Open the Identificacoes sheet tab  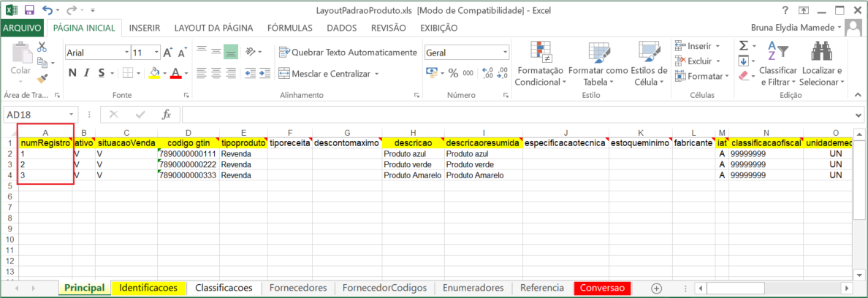[148, 288]
